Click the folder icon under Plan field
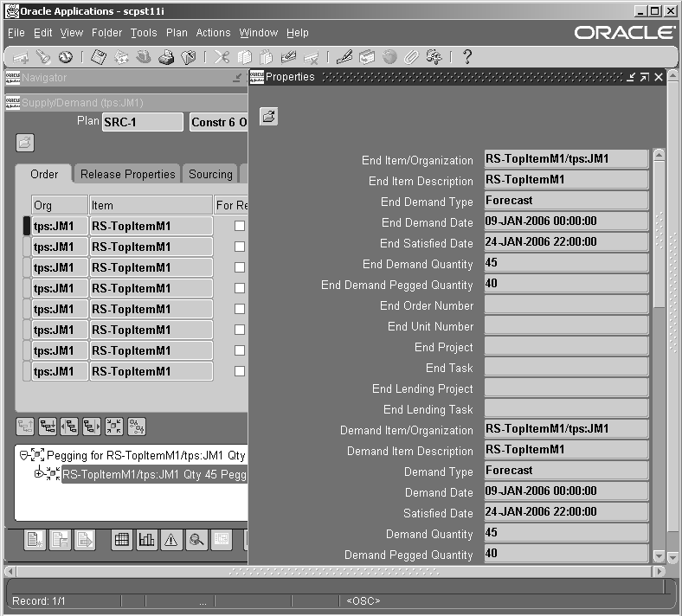Image resolution: width=682 pixels, height=616 pixels. point(25,143)
